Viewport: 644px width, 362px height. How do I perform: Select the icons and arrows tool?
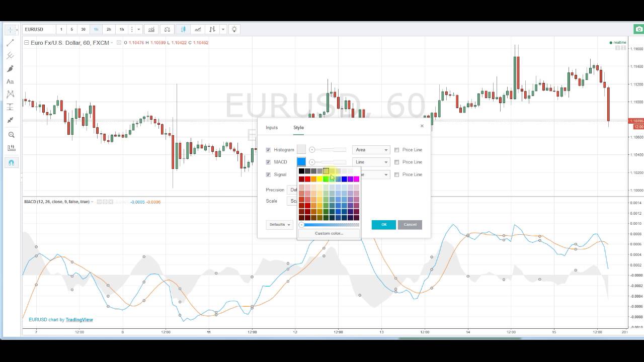[x=10, y=120]
